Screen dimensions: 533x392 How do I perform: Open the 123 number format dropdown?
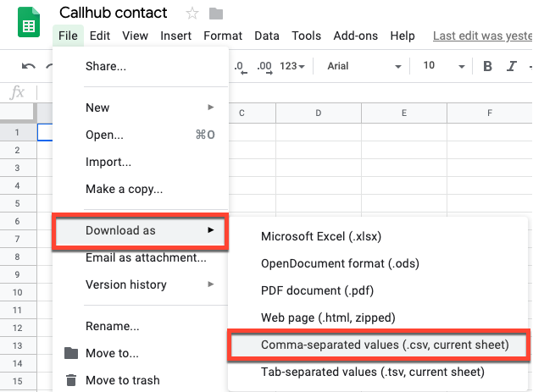click(292, 66)
